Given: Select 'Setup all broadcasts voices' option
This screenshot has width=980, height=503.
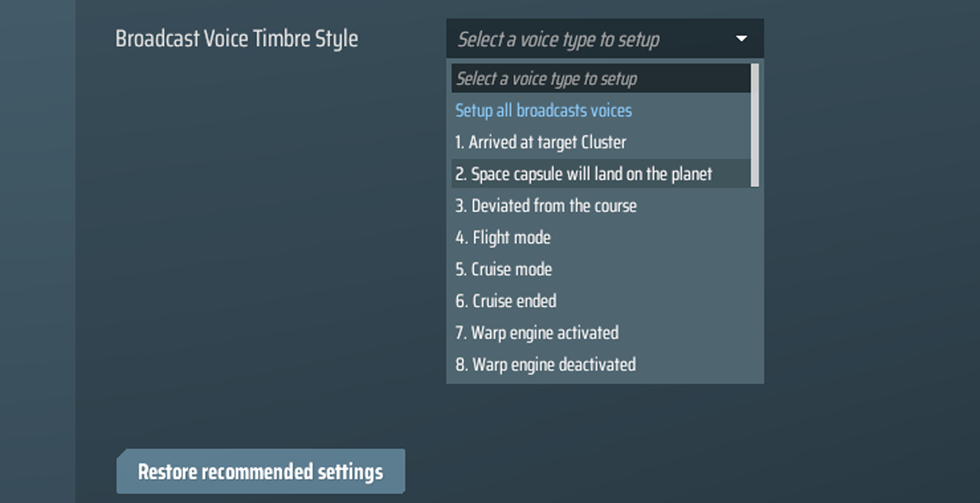Looking at the screenshot, I should (543, 111).
